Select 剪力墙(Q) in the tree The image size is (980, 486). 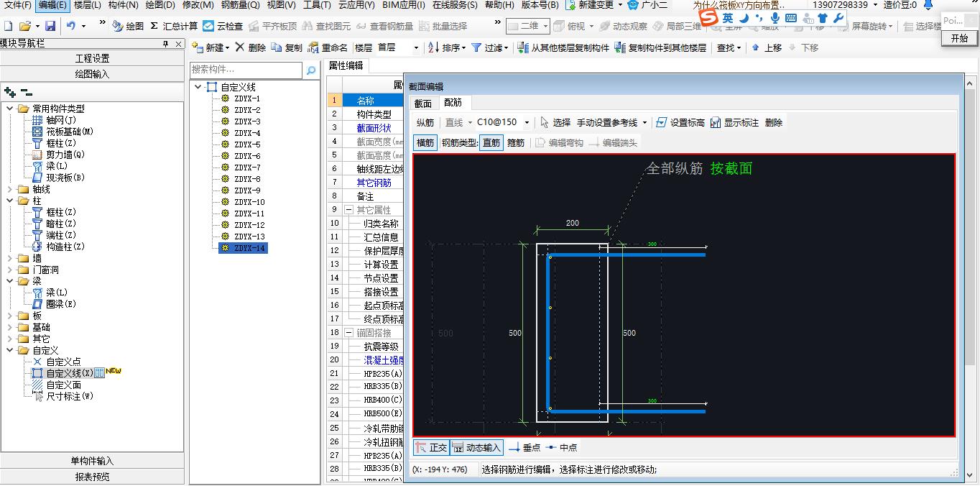coord(65,155)
